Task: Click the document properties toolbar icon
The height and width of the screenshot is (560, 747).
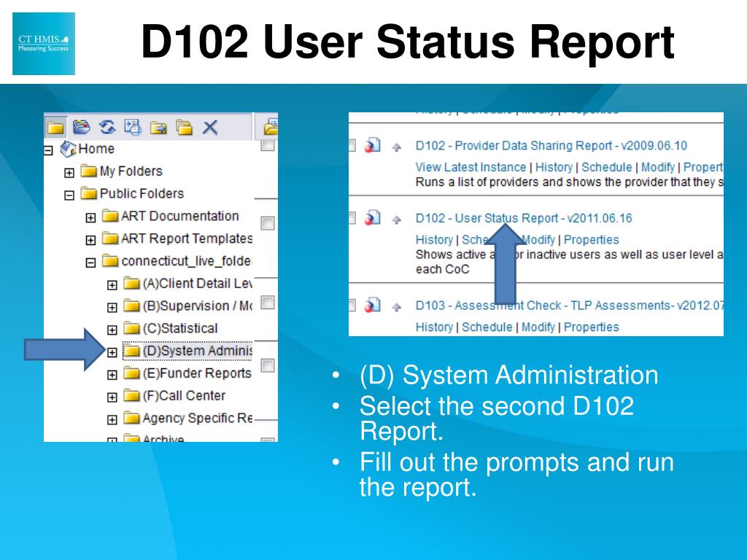Action: point(133,127)
